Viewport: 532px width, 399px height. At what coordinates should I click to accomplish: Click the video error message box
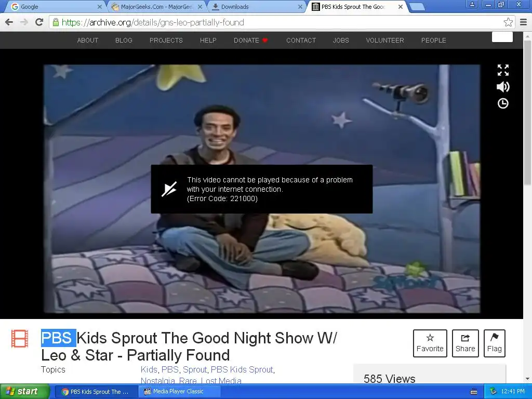click(x=262, y=189)
